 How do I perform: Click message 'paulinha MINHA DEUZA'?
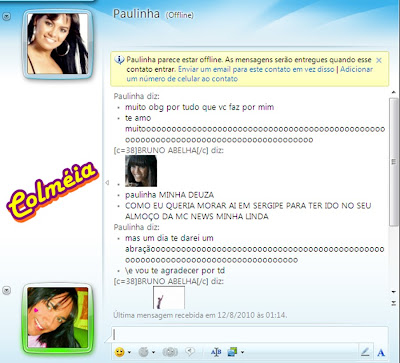point(169,195)
